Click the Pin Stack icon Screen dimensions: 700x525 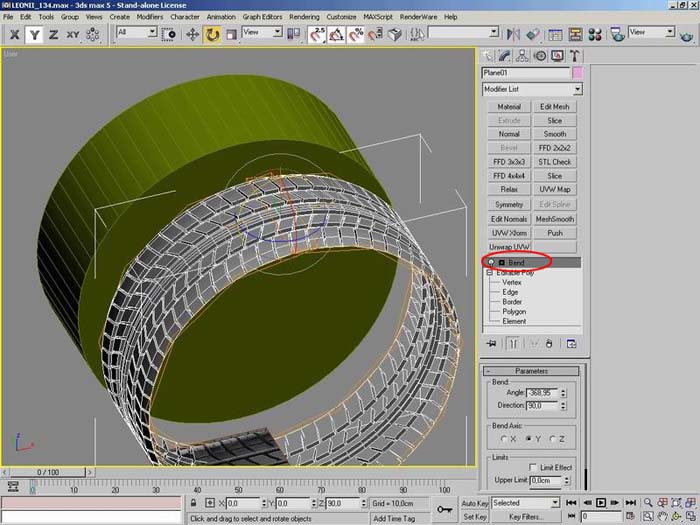(x=492, y=343)
